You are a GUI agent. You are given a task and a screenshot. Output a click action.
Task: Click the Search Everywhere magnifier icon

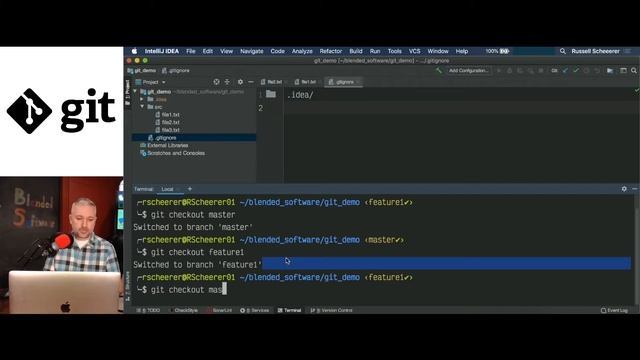coord(634,71)
